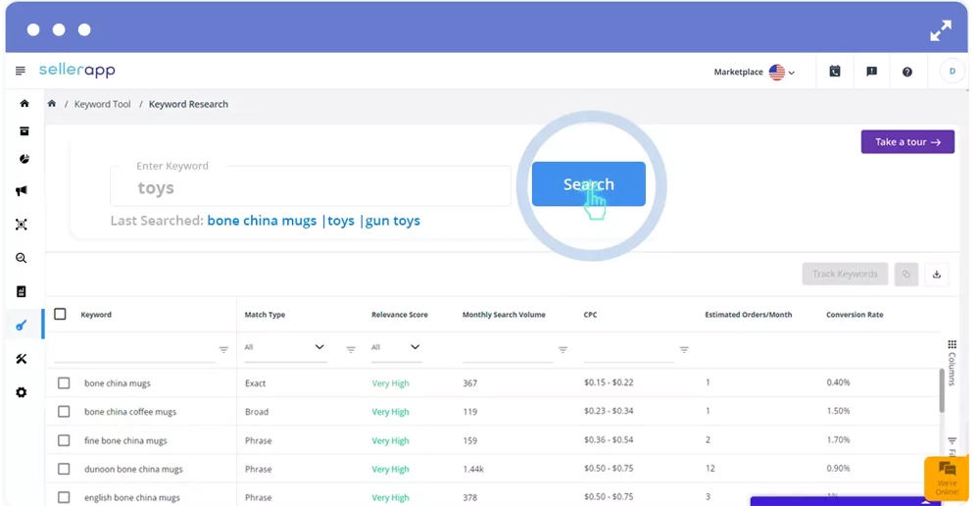Click the '$0.15 - $0.22' CPC cell
Image resolution: width=980 pixels, height=506 pixels.
tap(609, 382)
